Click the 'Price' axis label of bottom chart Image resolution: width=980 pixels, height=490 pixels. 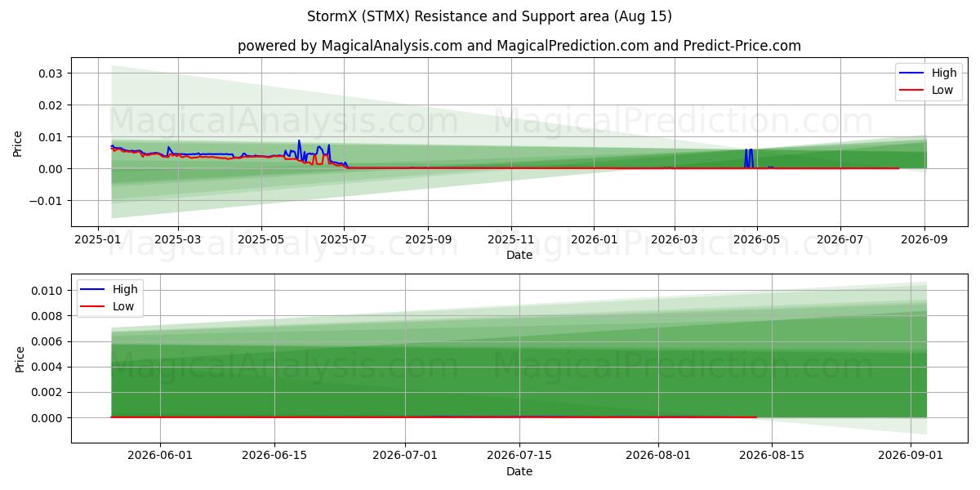point(20,359)
